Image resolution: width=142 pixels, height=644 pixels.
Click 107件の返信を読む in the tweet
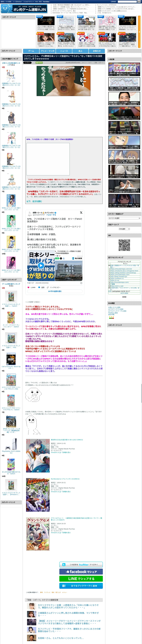click(x=55, y=291)
